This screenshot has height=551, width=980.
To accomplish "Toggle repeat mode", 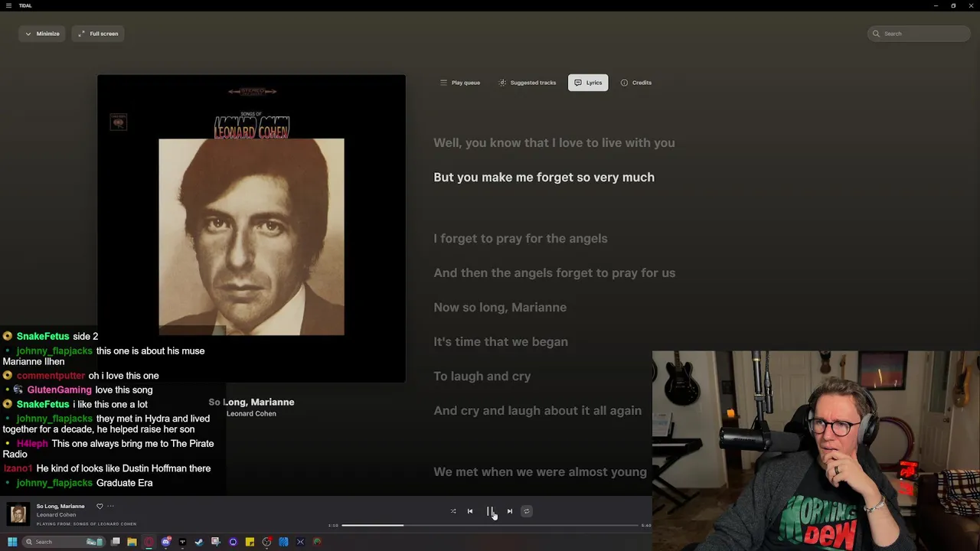I will (527, 511).
